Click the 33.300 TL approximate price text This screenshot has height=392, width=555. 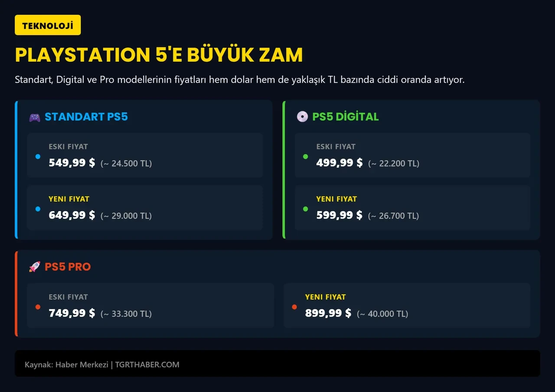click(126, 314)
